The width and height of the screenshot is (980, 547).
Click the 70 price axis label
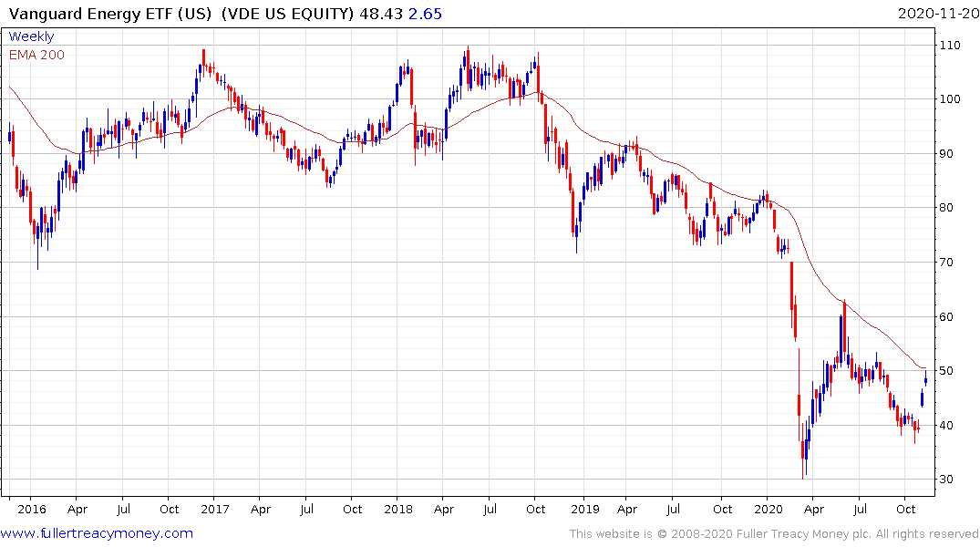point(946,262)
